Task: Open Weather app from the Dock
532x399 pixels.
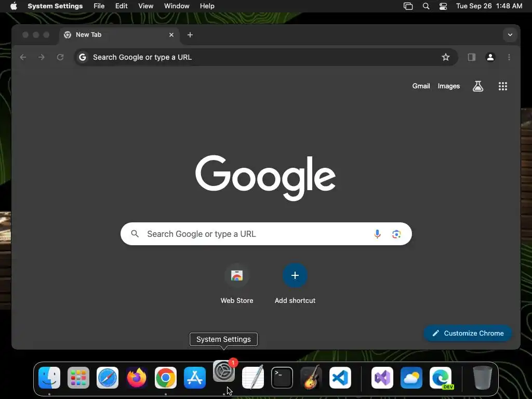Action: [411, 378]
